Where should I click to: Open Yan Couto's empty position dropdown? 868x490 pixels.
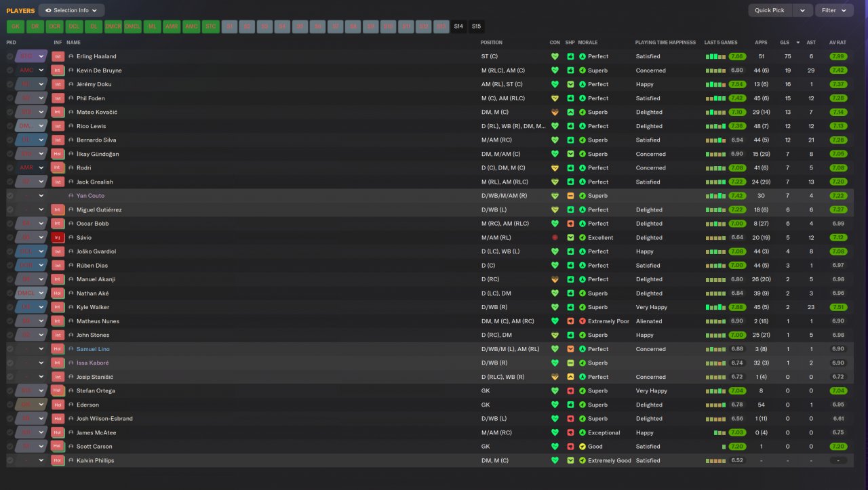click(x=31, y=196)
